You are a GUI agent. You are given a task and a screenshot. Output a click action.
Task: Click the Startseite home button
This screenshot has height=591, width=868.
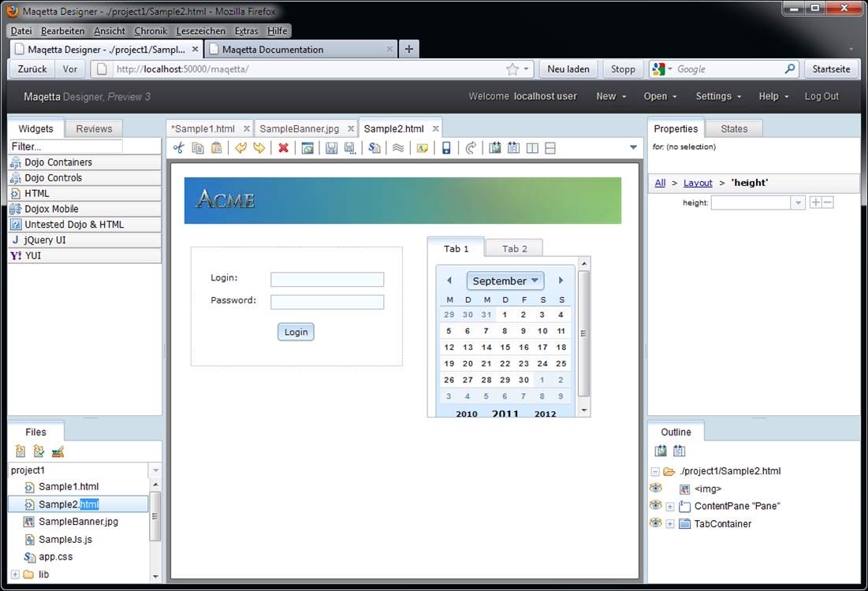[x=831, y=69]
